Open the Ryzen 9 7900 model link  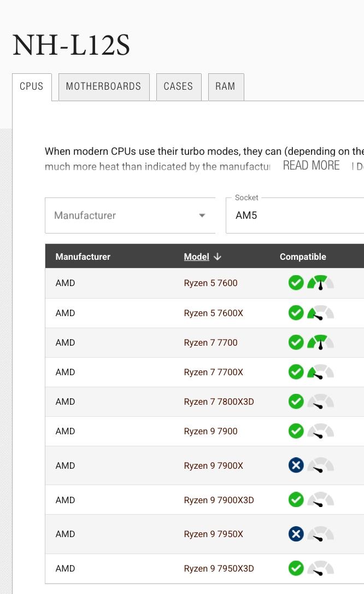tap(211, 432)
